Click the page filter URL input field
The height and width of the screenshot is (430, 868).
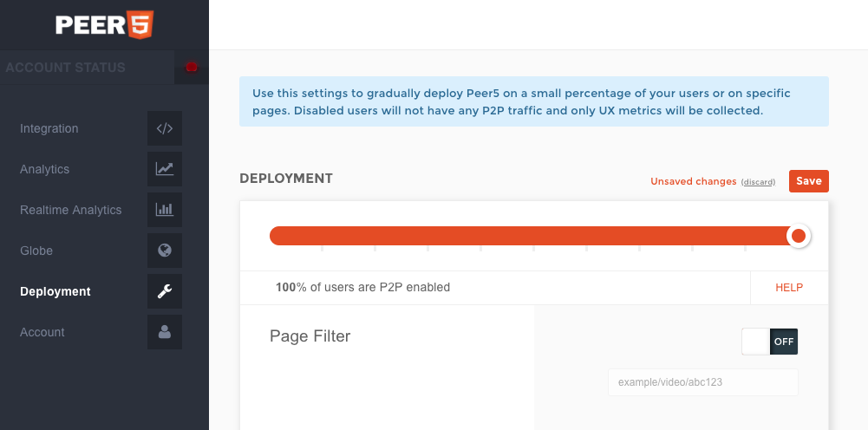(702, 382)
